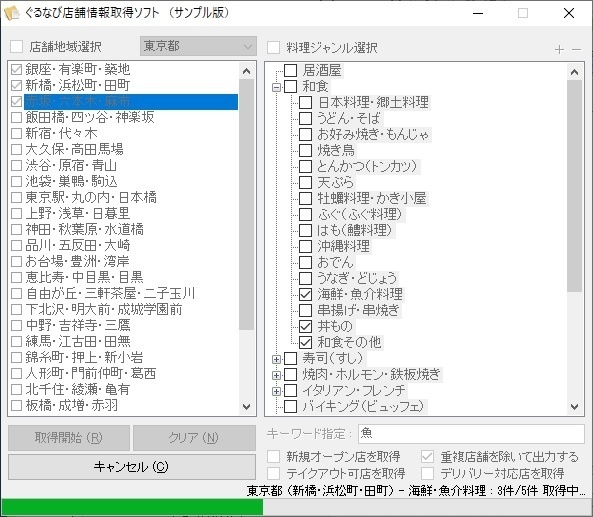Click the minus collapse-all icon
Screen dimensions: 593x517
576,50
